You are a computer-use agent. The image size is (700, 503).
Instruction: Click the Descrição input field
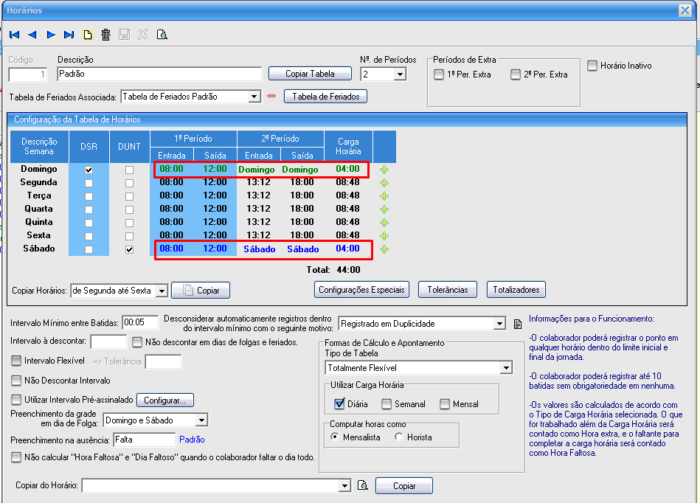point(159,74)
